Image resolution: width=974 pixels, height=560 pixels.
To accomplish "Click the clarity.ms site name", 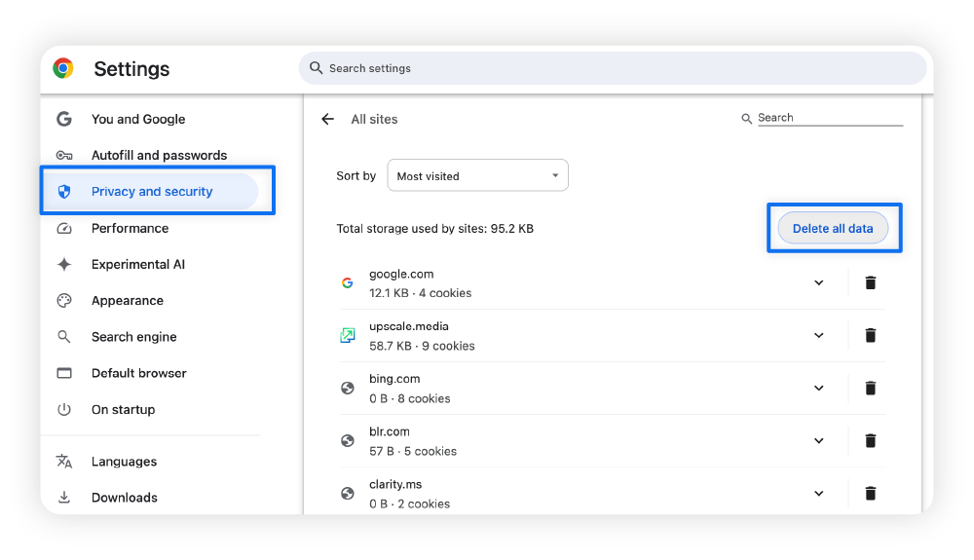I will pyautogui.click(x=395, y=484).
